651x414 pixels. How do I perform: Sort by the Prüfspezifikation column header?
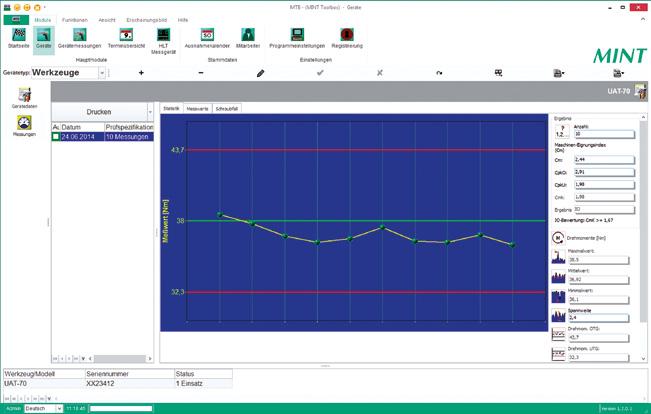(x=129, y=127)
